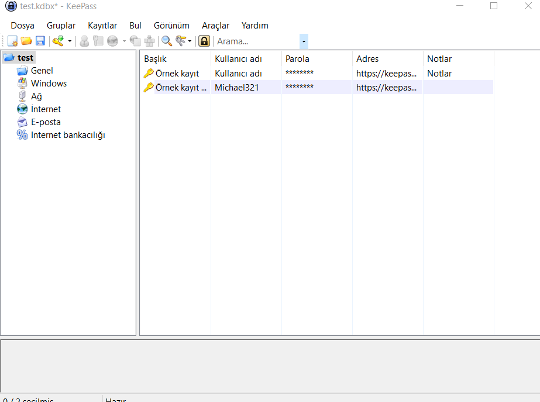Sort by Parola column header
Viewport: 540px width, 402px height.
pyautogui.click(x=317, y=59)
